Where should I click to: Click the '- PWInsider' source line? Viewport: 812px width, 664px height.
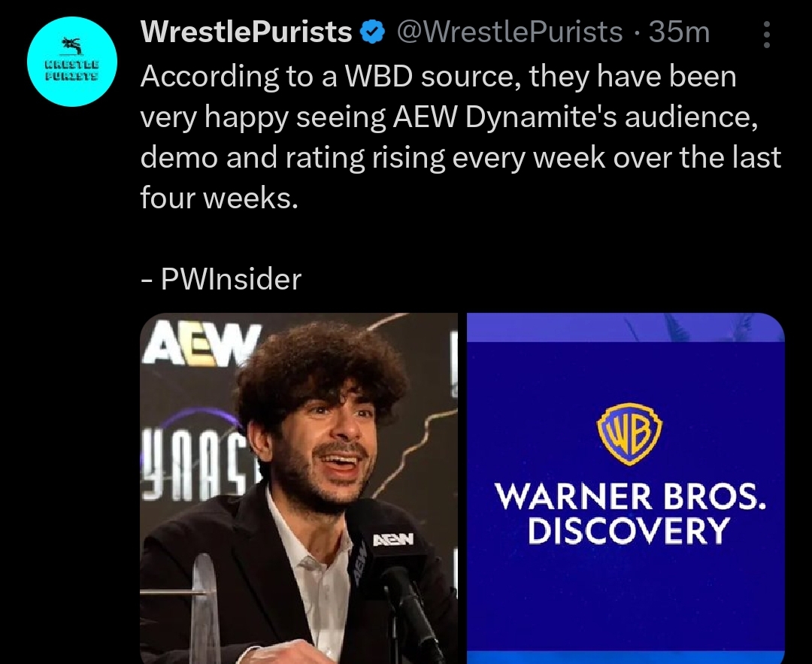[220, 279]
